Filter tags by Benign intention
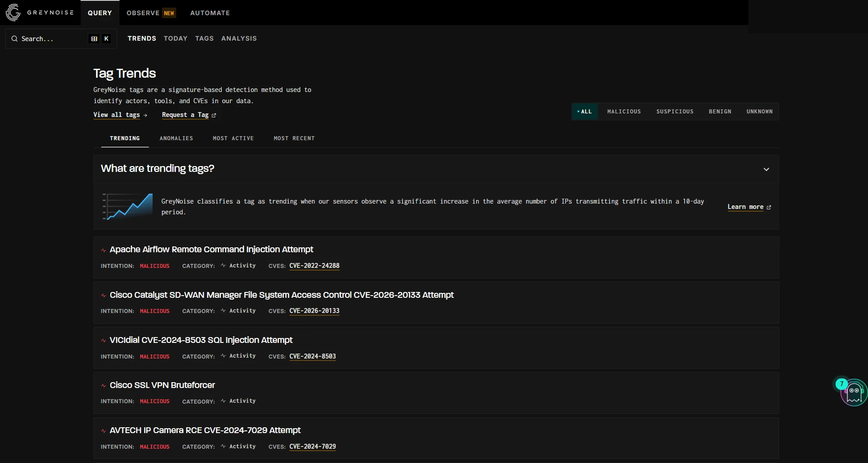The image size is (868, 463). tap(720, 112)
